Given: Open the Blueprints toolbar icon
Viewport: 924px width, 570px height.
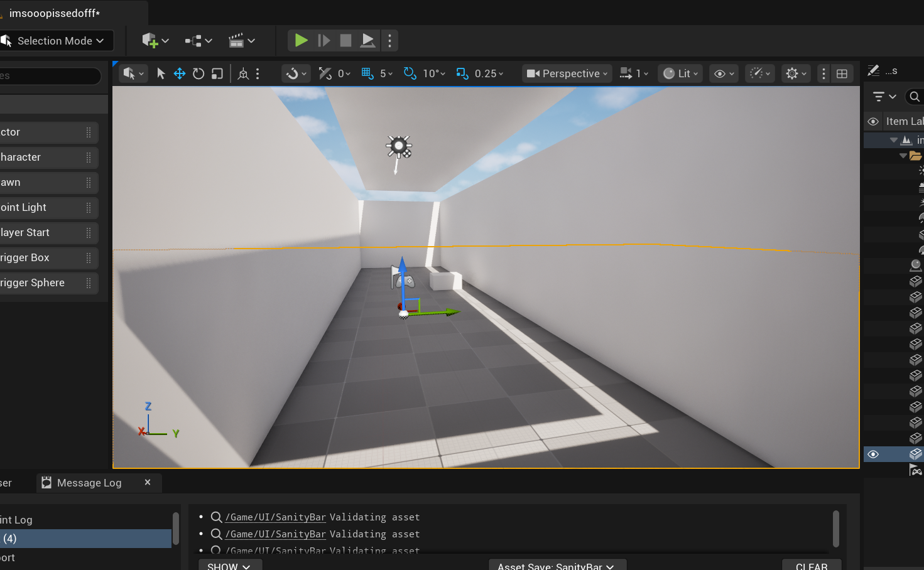Looking at the screenshot, I should coord(193,40).
